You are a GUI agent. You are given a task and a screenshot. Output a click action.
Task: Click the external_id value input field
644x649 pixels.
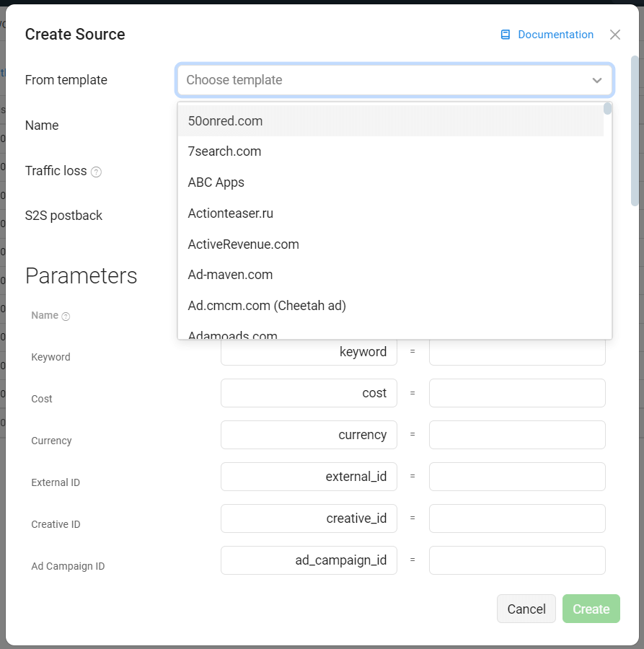click(517, 477)
